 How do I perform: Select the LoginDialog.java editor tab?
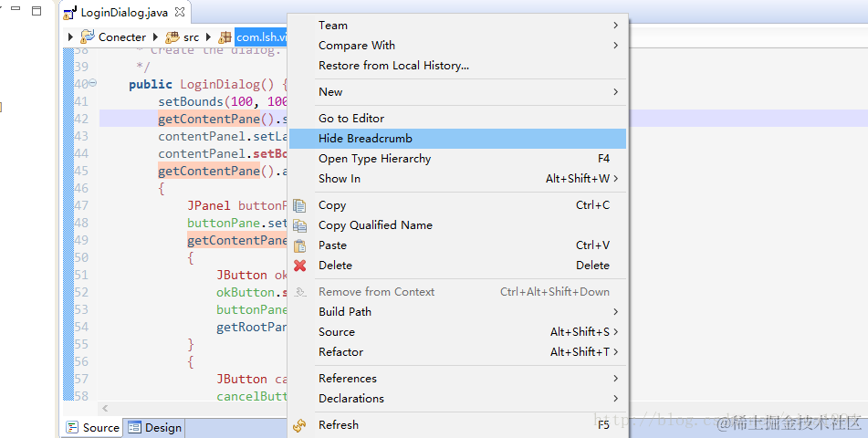(x=124, y=12)
